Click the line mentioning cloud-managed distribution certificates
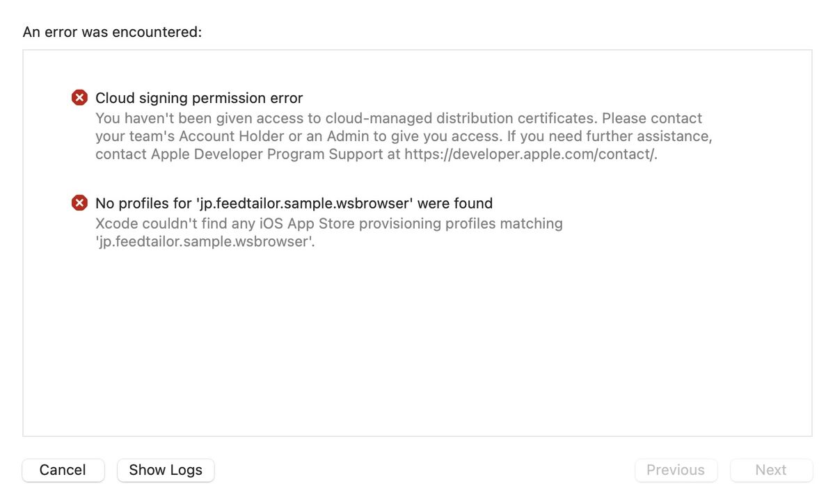Screen dimensions: 835x504 399,118
